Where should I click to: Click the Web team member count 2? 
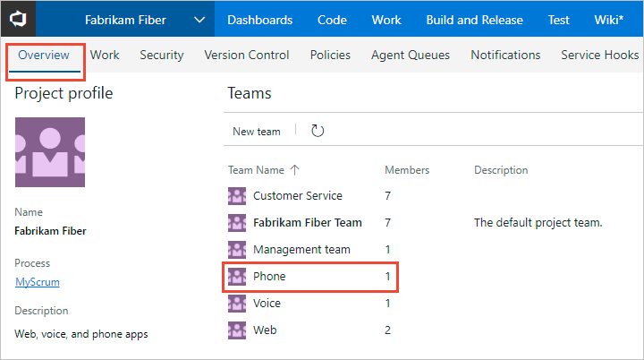(x=387, y=330)
